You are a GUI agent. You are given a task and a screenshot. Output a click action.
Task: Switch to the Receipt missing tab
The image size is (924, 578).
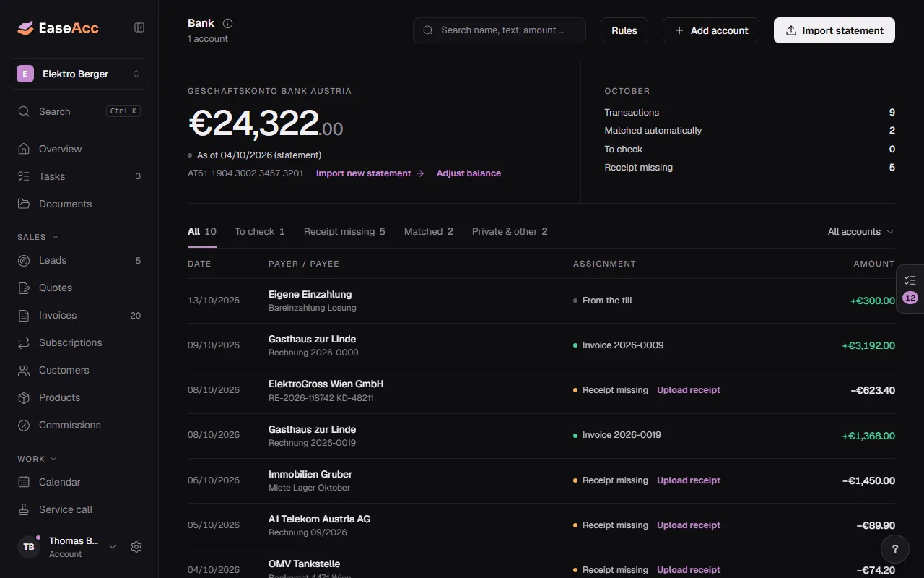click(344, 232)
